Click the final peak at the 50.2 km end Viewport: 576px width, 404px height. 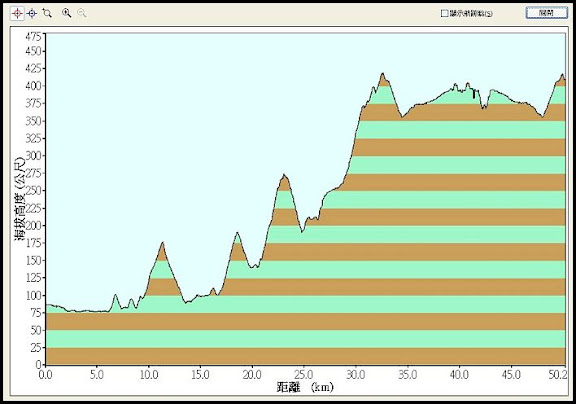562,75
